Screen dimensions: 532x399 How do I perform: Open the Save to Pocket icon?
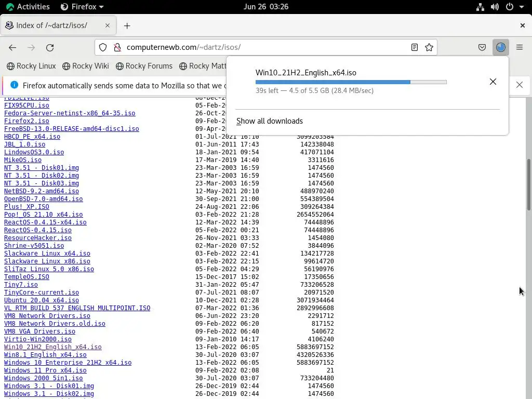(482, 47)
